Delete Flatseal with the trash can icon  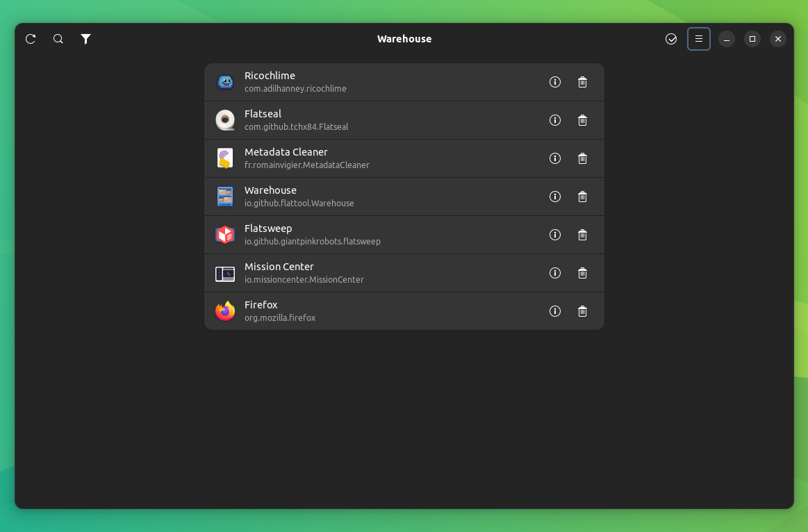click(x=582, y=120)
